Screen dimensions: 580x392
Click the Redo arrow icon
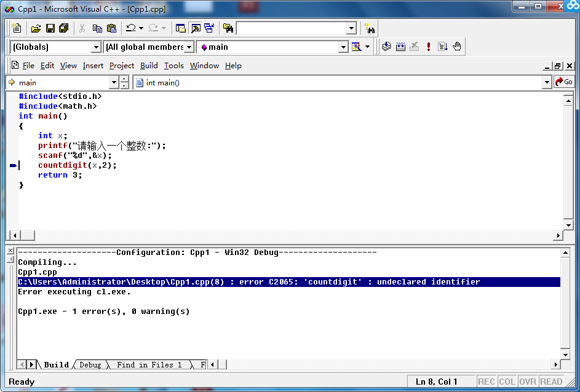click(153, 28)
